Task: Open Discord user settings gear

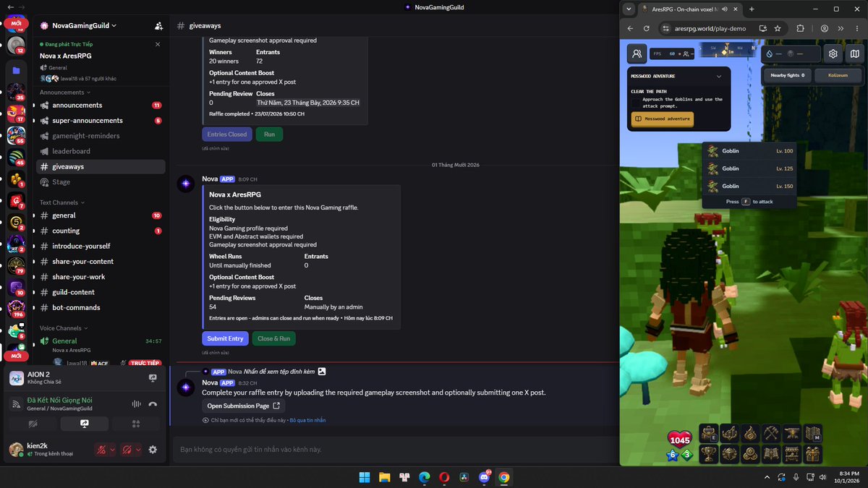Action: click(153, 450)
